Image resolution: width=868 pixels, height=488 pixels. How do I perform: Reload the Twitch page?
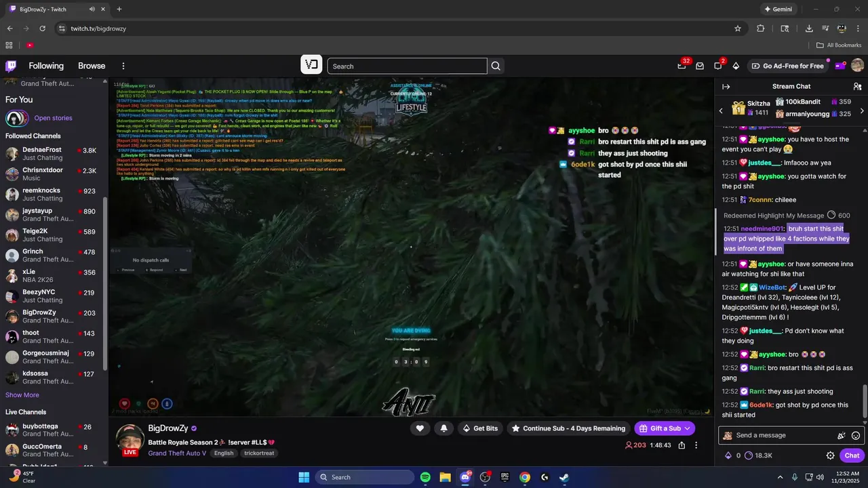click(43, 28)
